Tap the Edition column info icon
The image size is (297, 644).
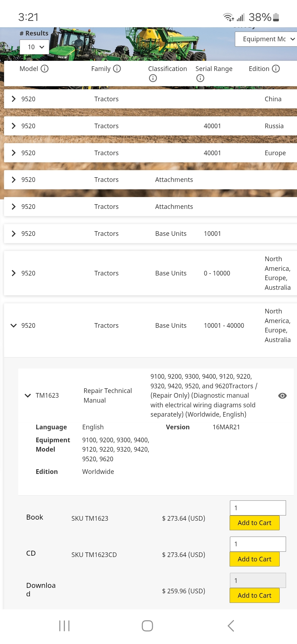[276, 69]
